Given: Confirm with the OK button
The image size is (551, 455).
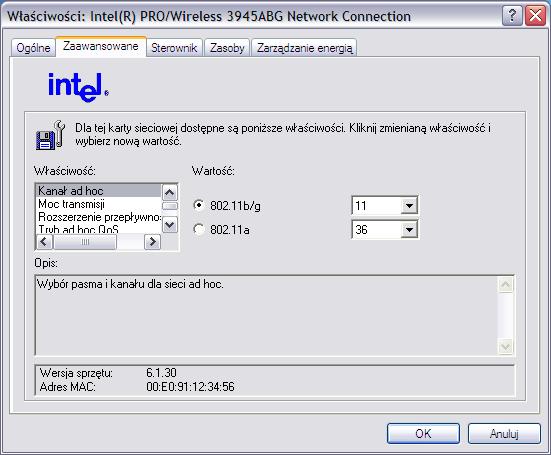Looking at the screenshot, I should tap(423, 433).
